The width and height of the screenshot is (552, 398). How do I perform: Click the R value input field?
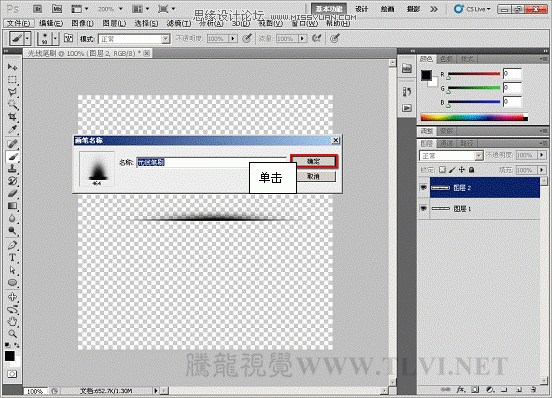(x=512, y=74)
